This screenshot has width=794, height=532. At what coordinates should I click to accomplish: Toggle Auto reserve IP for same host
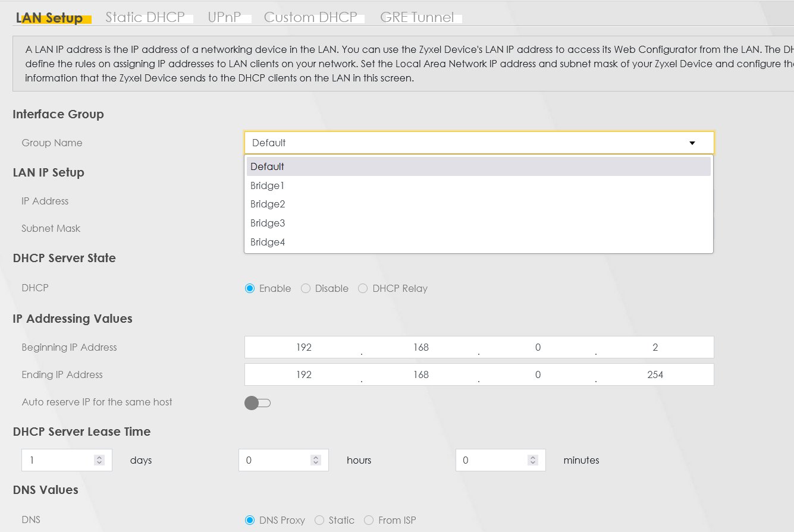point(258,403)
